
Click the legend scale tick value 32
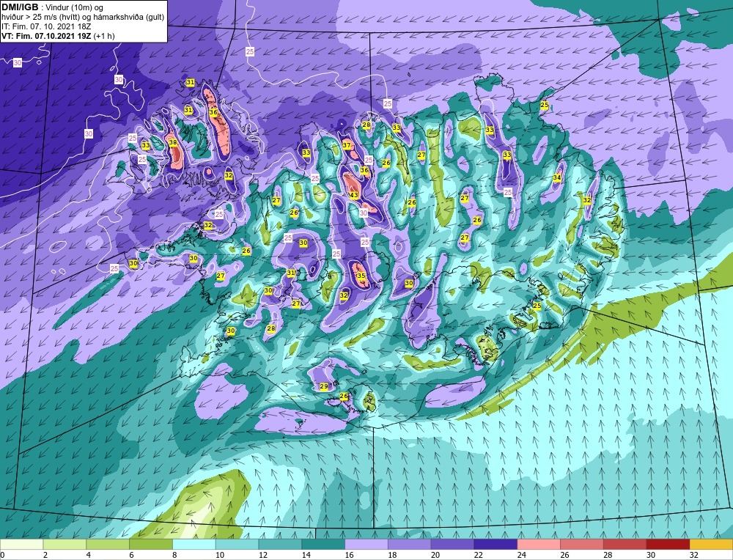(693, 555)
